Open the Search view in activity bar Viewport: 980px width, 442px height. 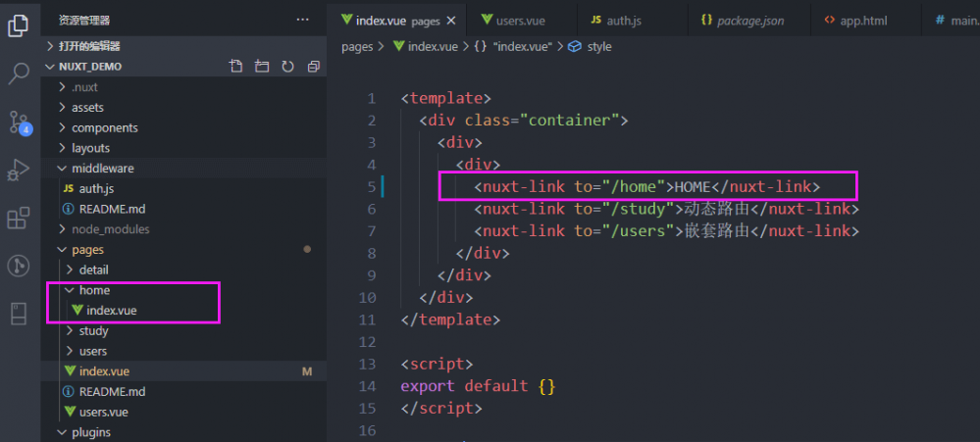click(x=19, y=74)
